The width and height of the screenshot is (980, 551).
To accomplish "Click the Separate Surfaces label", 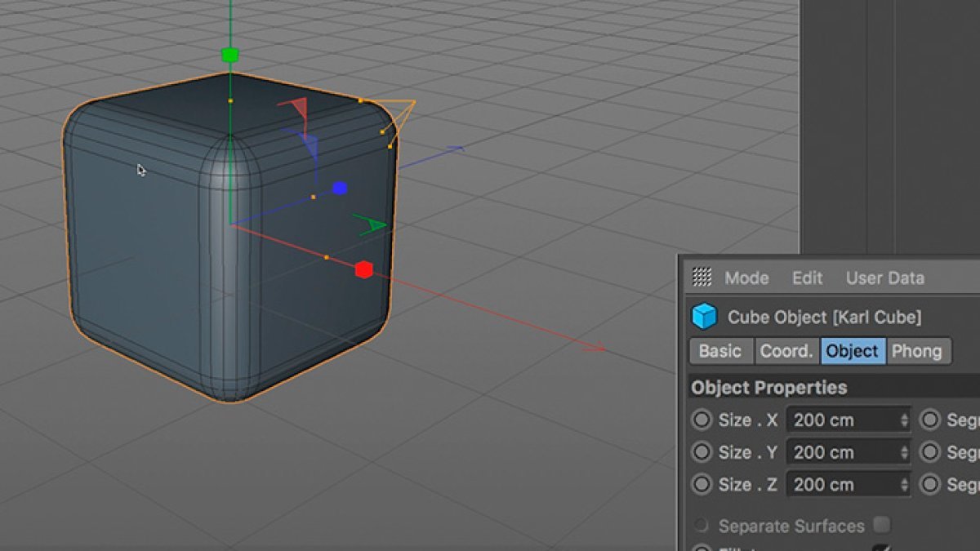I will (791, 526).
